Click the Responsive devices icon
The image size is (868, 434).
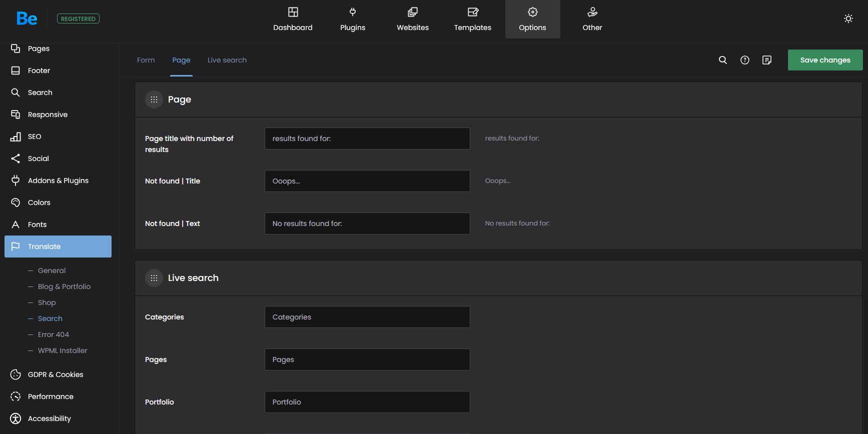click(x=16, y=114)
